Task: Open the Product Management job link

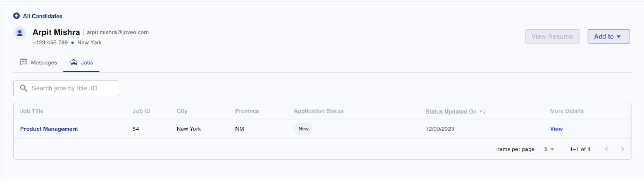Action: [x=49, y=129]
